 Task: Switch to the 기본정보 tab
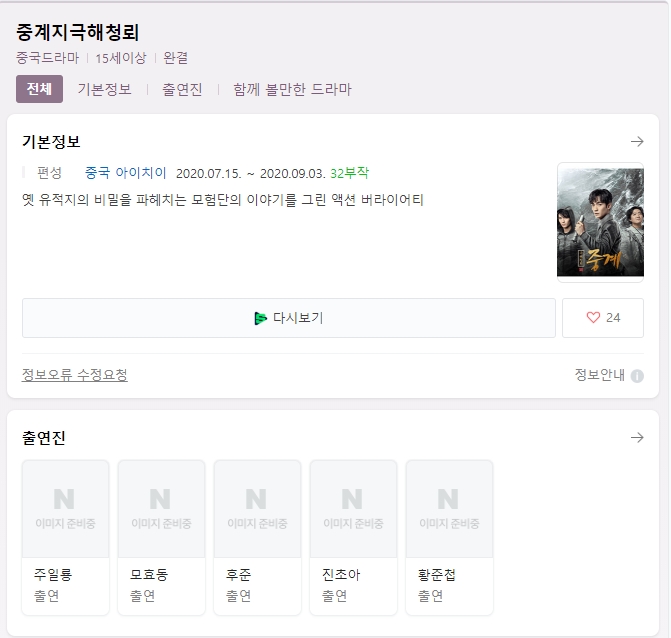tap(104, 89)
